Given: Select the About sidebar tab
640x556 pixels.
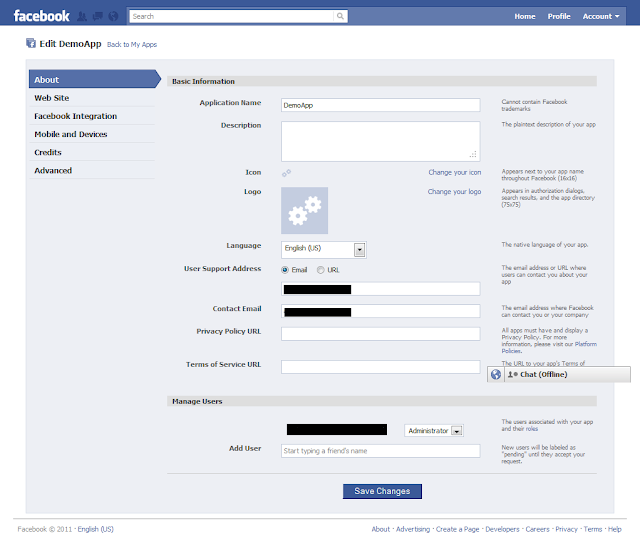Looking at the screenshot, I should click(x=95, y=79).
